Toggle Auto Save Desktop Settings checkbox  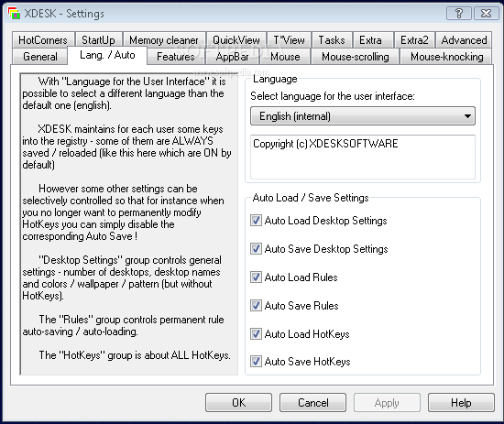pos(256,249)
